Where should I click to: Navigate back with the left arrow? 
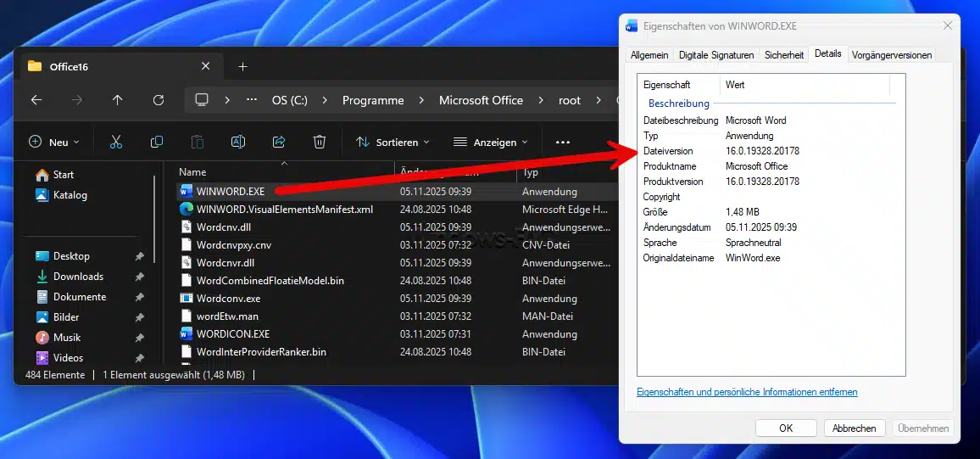click(36, 100)
